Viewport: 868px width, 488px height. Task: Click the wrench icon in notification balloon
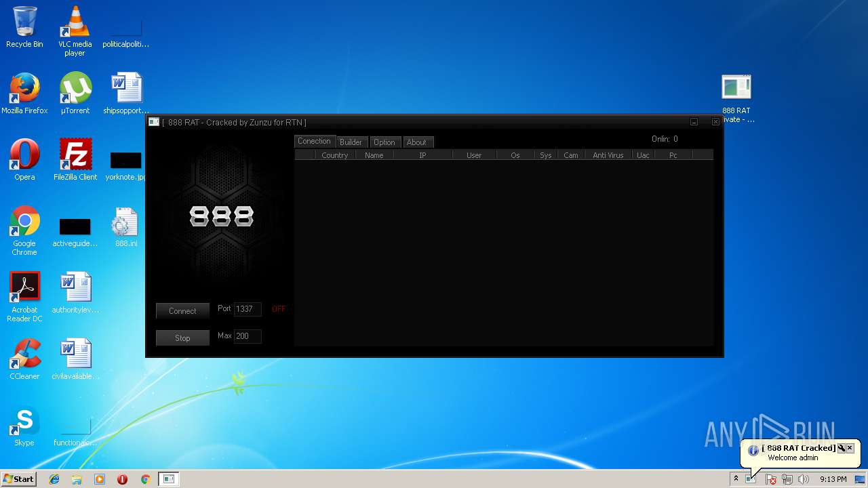click(x=841, y=448)
